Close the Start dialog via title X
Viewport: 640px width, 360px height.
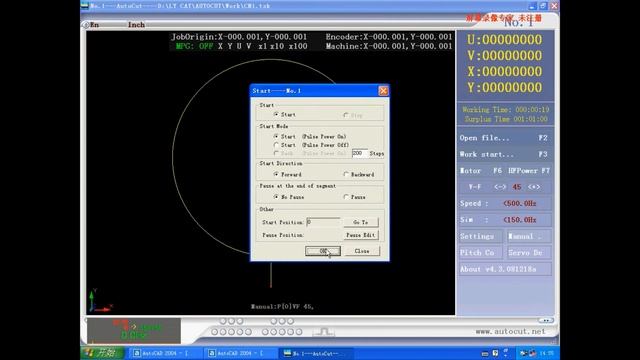[383, 91]
